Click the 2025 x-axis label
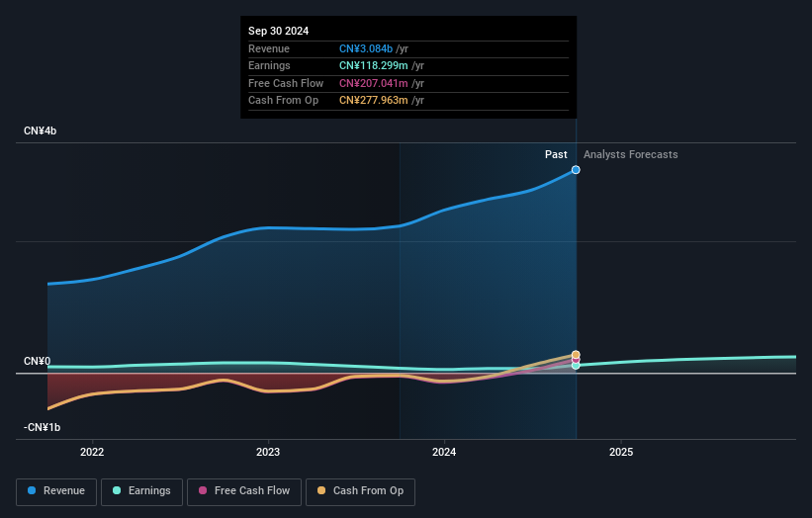812x518 pixels. pos(621,452)
